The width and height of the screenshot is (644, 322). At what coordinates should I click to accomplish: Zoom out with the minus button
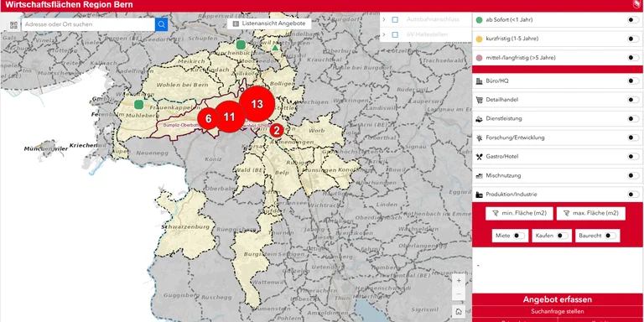pyautogui.click(x=459, y=294)
